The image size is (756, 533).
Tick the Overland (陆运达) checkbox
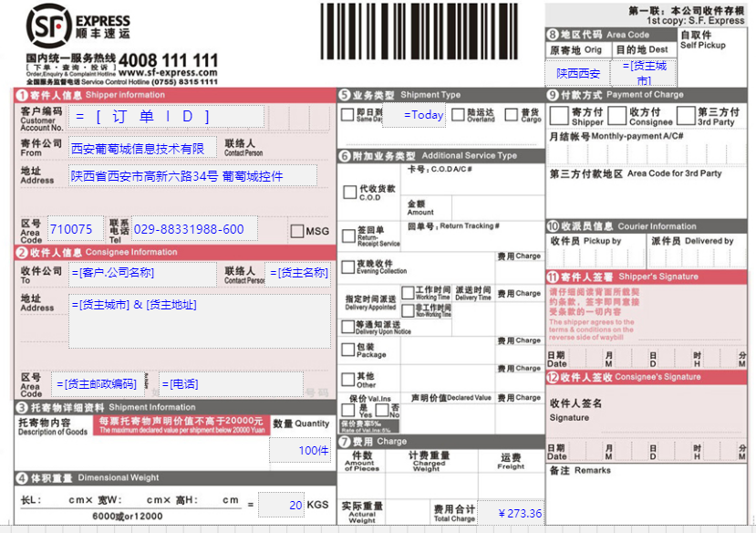click(x=459, y=115)
